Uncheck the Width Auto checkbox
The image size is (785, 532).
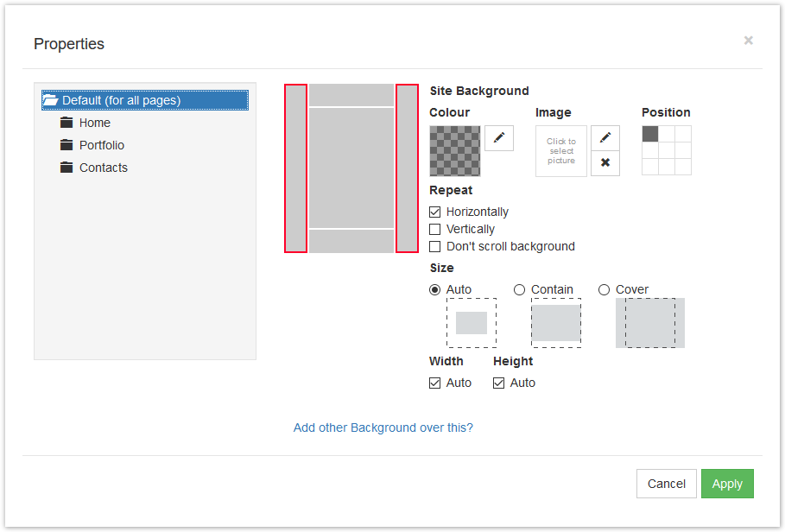(x=434, y=383)
